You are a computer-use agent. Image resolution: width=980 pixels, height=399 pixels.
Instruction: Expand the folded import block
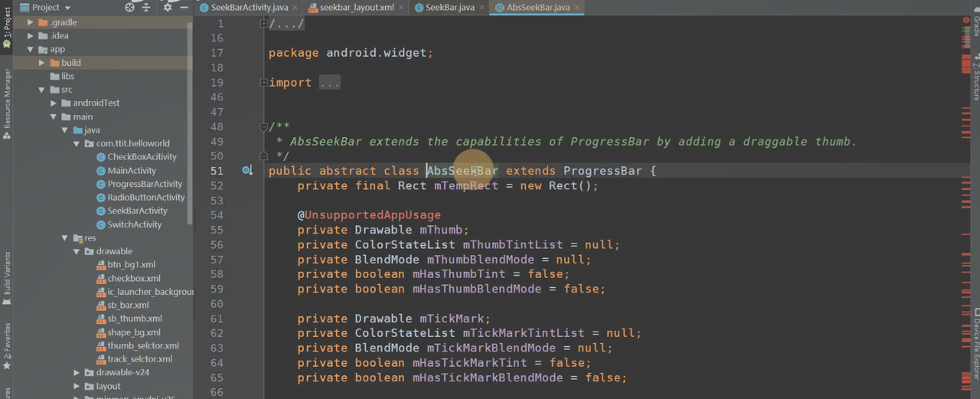click(x=263, y=83)
